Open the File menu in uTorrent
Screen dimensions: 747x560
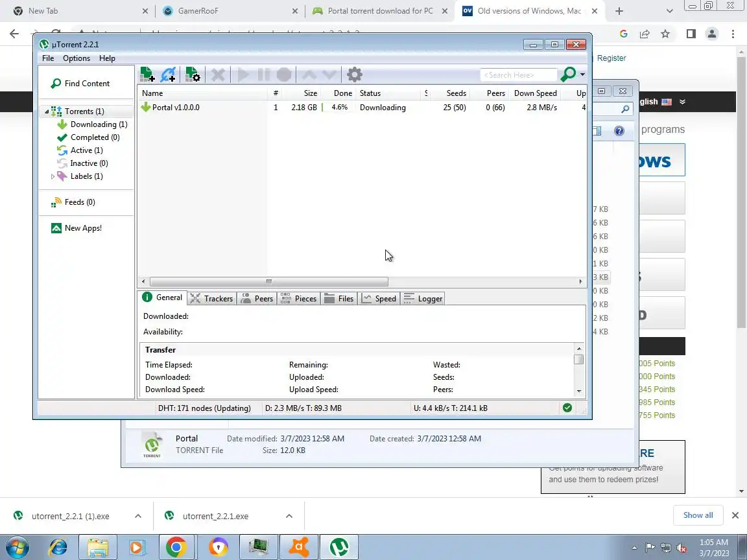48,58
